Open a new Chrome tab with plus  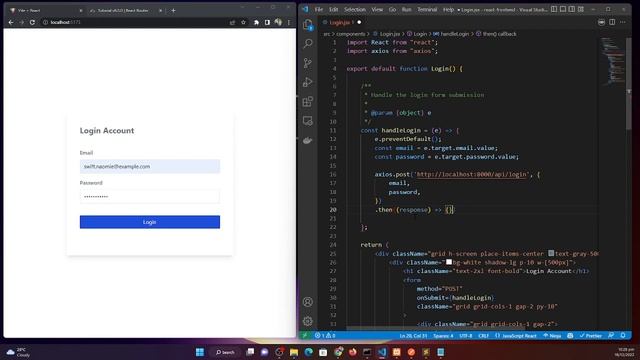(x=173, y=11)
